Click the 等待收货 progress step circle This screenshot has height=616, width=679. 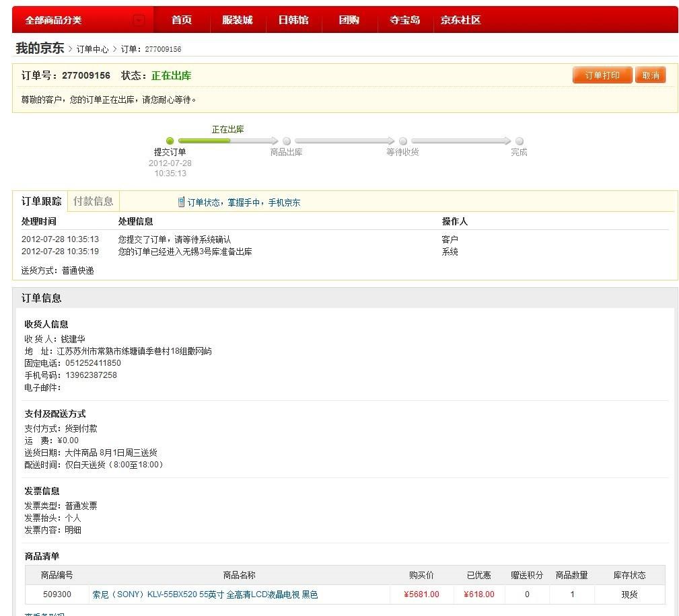point(402,141)
